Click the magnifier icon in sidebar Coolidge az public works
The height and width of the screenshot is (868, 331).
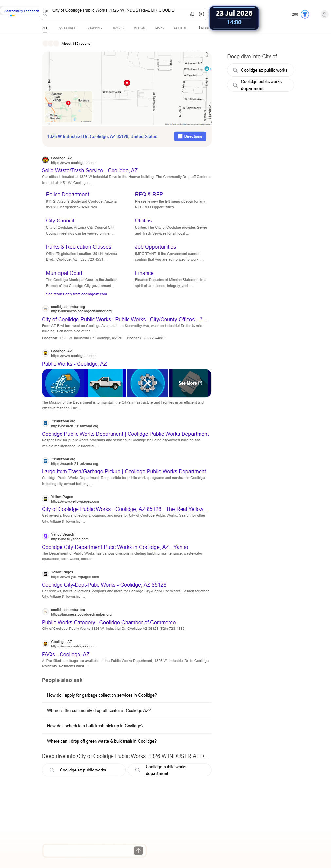coord(235,70)
